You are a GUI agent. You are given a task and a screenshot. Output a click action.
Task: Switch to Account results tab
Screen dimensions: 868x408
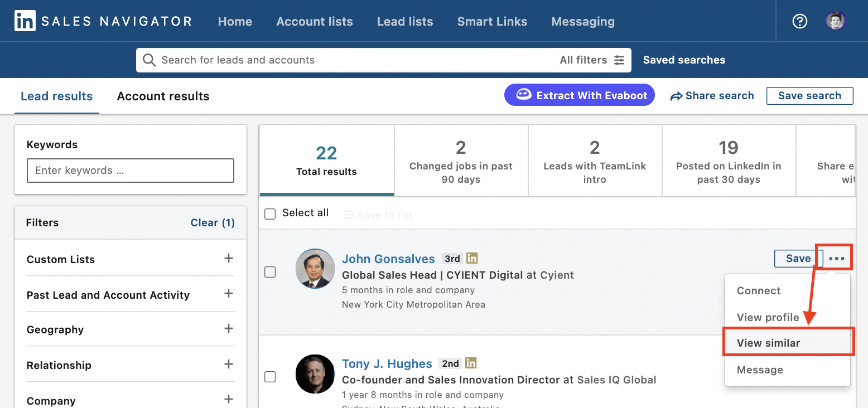[x=163, y=96]
